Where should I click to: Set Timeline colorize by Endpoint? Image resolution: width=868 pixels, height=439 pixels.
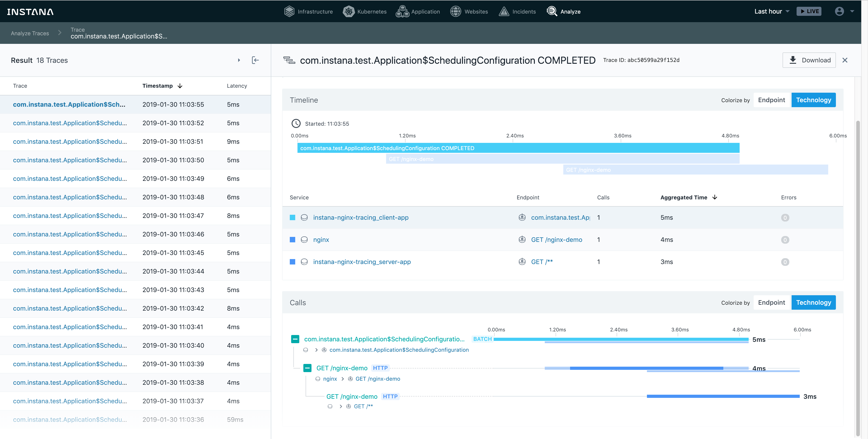point(771,100)
